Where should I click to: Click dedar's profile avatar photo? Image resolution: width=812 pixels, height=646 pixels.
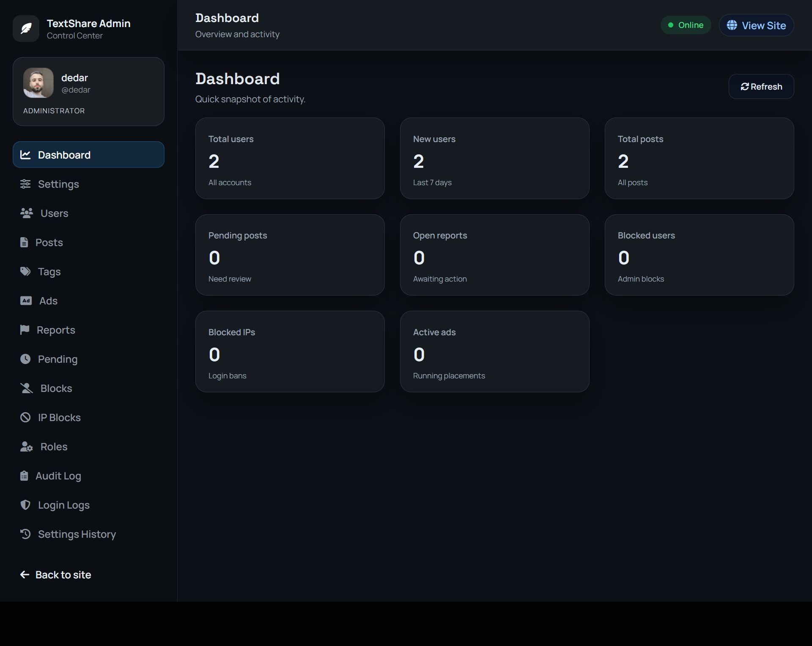click(38, 83)
